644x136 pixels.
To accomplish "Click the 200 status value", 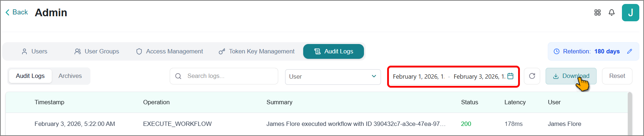I will tap(466, 124).
